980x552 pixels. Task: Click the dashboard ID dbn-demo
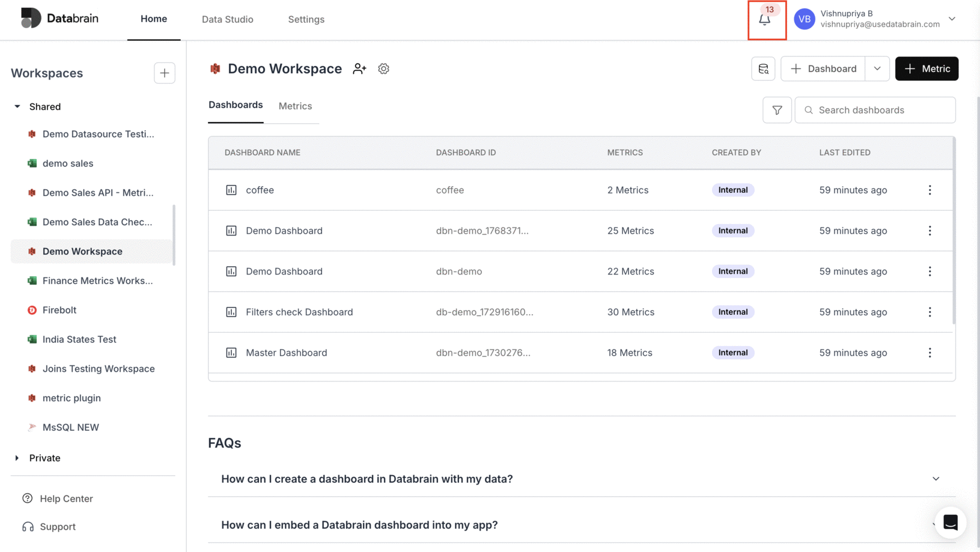[459, 271]
